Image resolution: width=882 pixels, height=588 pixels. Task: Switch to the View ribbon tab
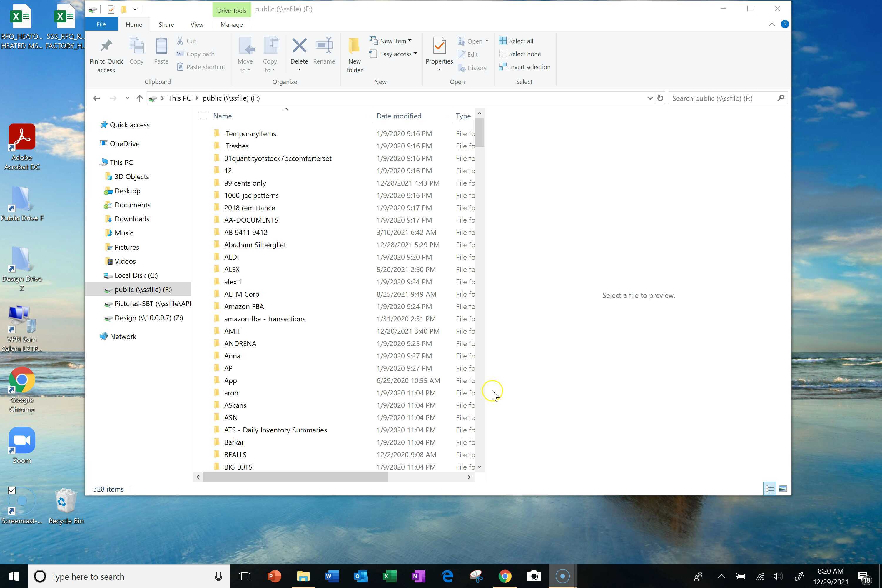pyautogui.click(x=196, y=24)
